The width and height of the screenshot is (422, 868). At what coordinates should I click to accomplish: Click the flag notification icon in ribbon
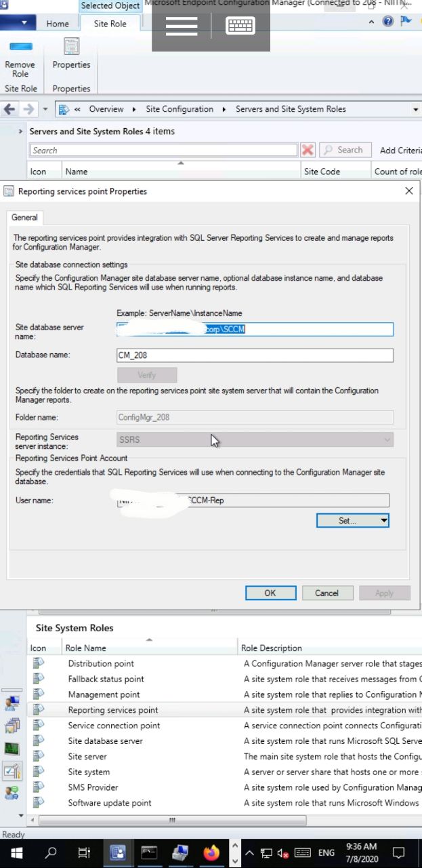coord(406,22)
